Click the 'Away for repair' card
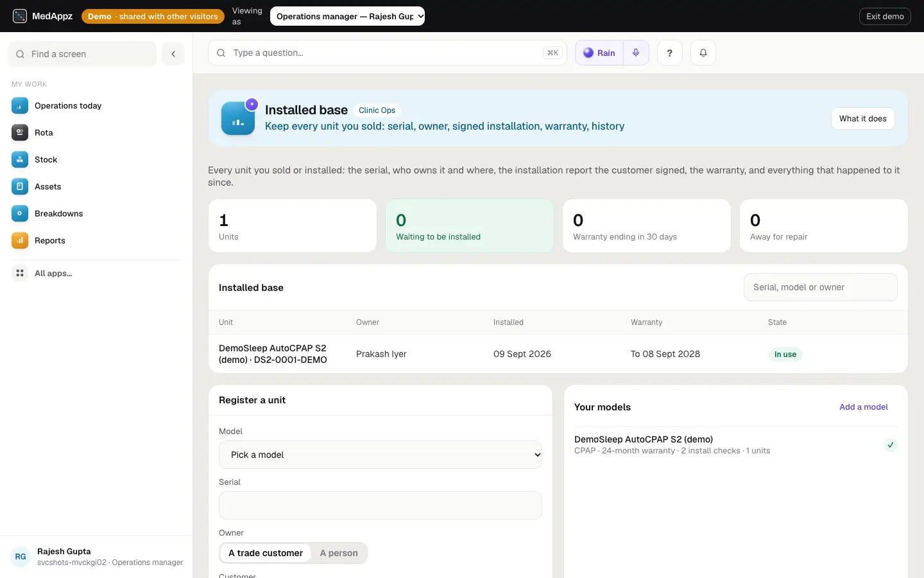This screenshot has width=924, height=578. point(824,225)
